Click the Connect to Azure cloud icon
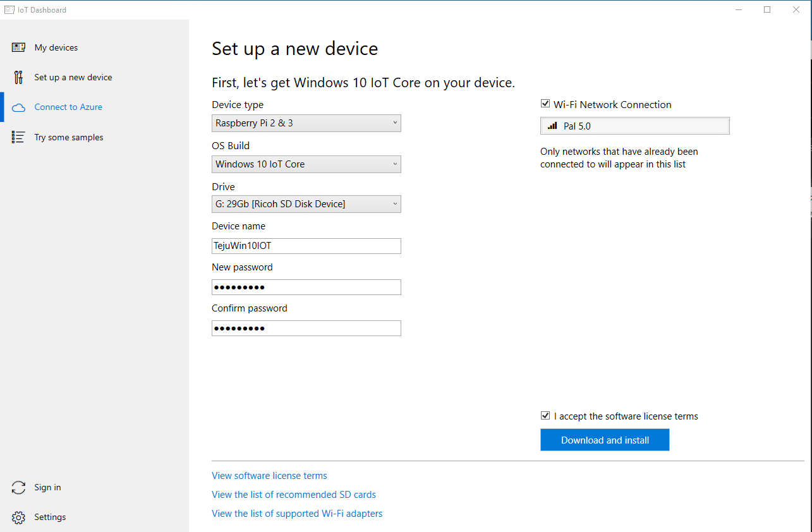 pyautogui.click(x=18, y=107)
